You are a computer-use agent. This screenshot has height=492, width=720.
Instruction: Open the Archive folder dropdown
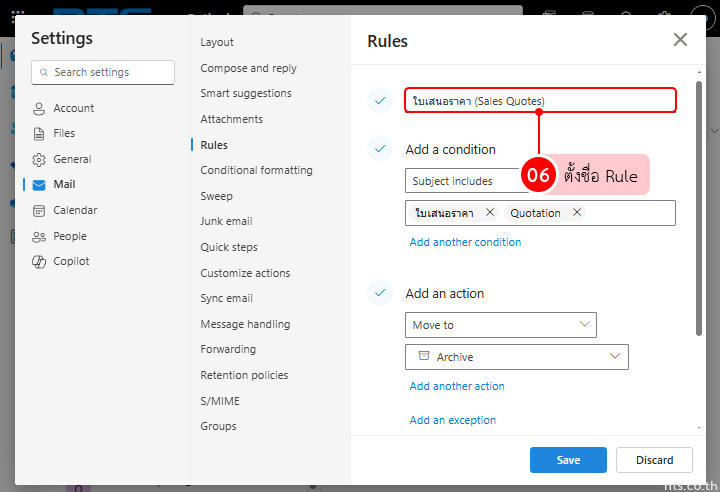point(615,357)
